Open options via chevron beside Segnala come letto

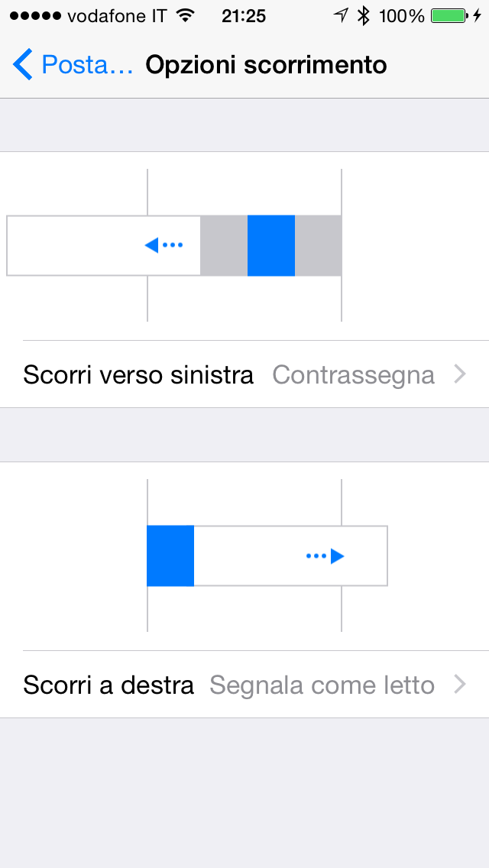(x=459, y=685)
